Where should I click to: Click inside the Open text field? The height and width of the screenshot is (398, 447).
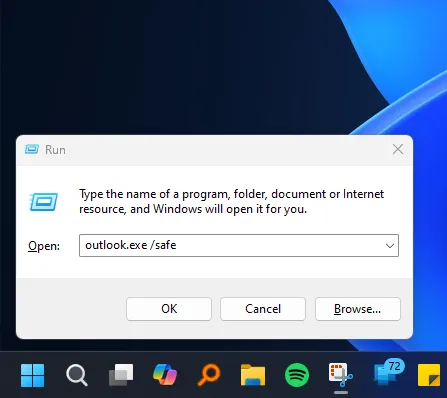239,246
